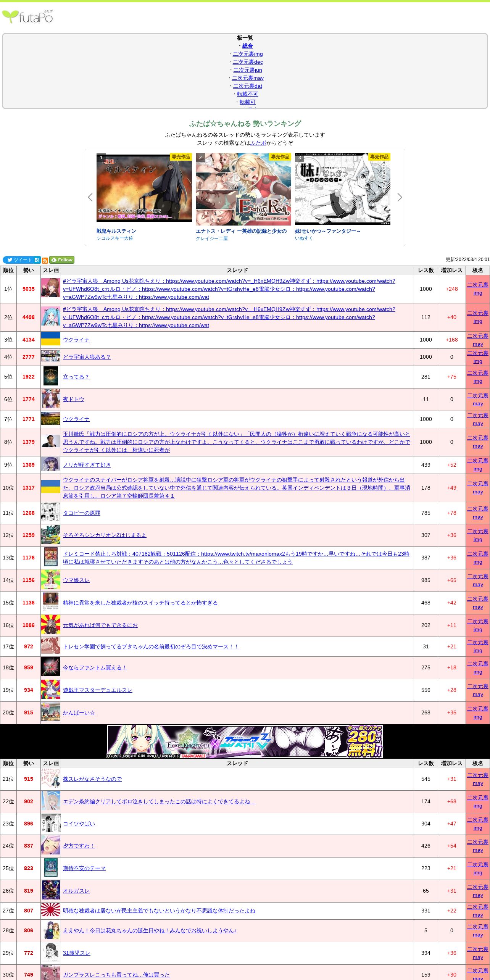Open rank 3 ウクライナ thread link
490x980 pixels.
76,340
